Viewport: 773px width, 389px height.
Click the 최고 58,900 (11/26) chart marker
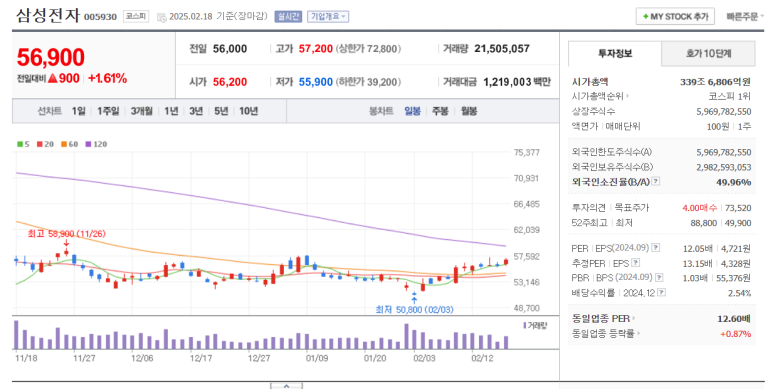pos(66,234)
